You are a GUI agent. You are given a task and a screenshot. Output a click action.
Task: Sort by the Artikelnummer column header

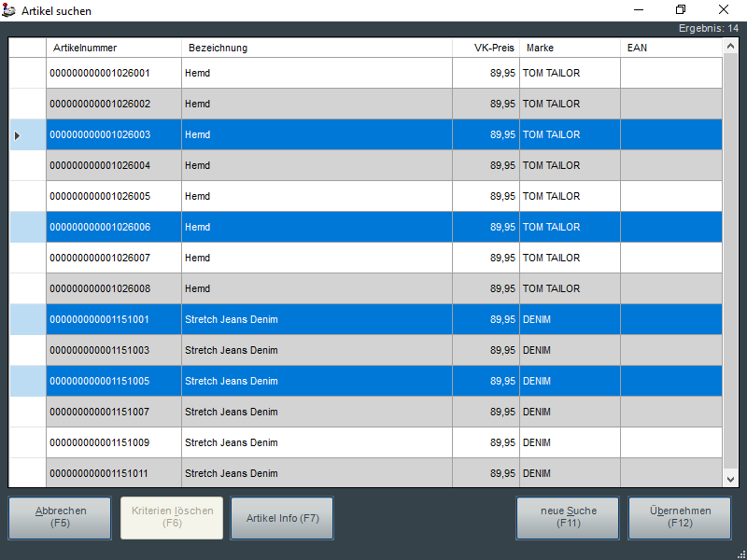click(113, 48)
